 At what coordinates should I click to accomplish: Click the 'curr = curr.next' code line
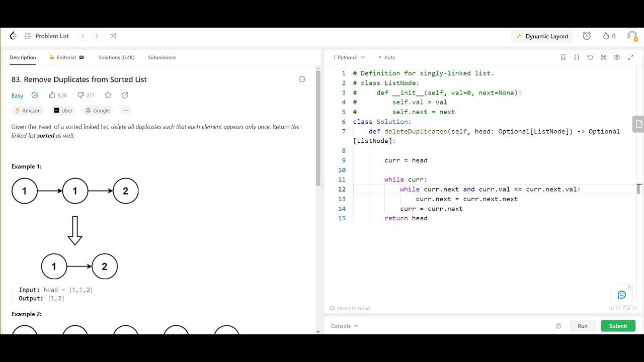(431, 209)
